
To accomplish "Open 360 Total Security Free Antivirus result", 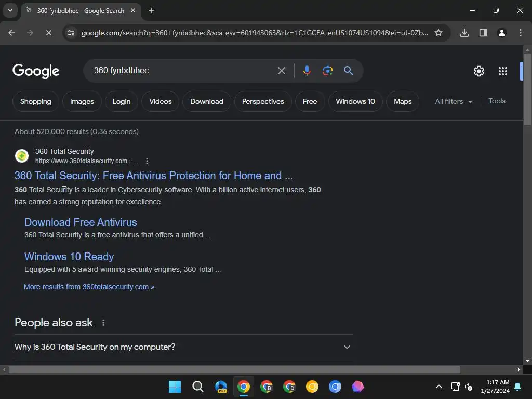I will click(x=154, y=176).
